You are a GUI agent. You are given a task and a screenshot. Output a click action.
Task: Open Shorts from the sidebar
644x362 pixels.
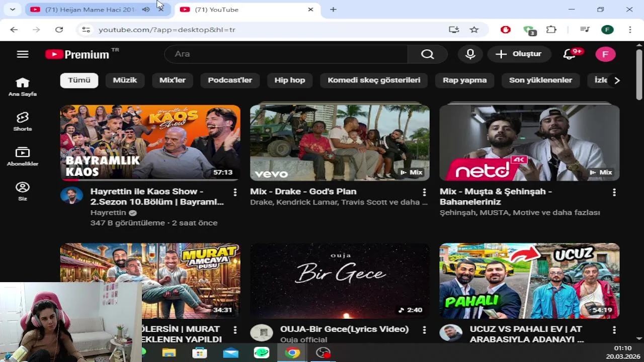[23, 122]
